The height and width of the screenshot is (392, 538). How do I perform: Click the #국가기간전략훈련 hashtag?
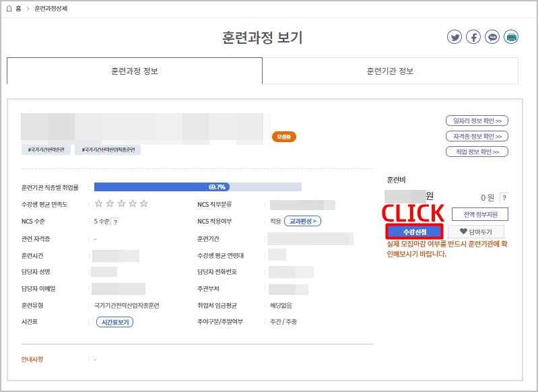coord(46,150)
